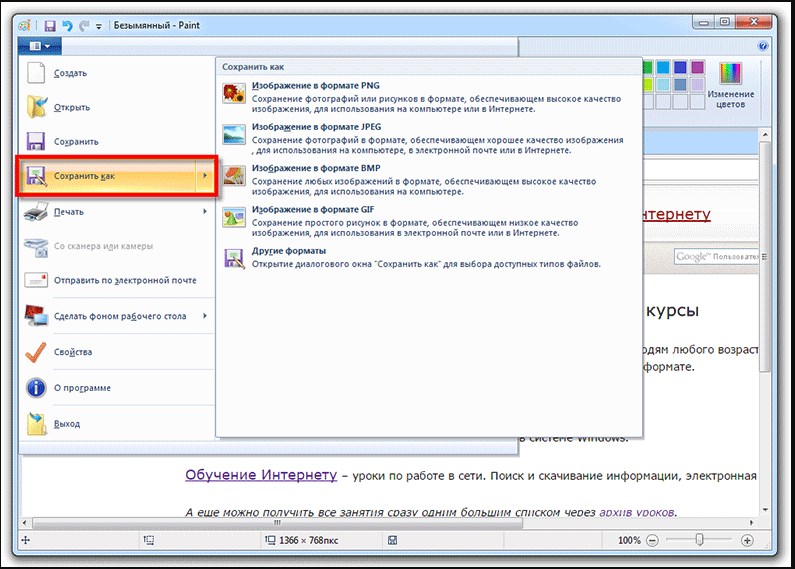Click the purple floppy Сохранить icon

(36, 141)
